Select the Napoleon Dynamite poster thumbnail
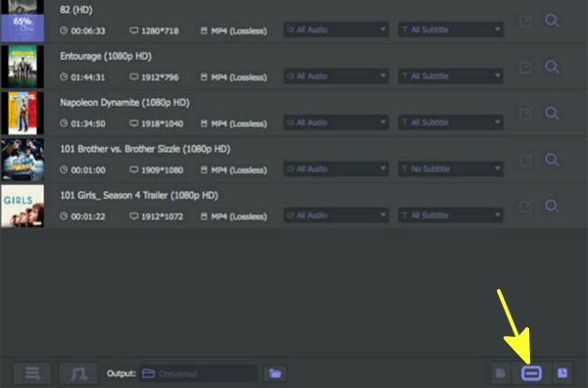This screenshot has height=388, width=588. coord(23,114)
